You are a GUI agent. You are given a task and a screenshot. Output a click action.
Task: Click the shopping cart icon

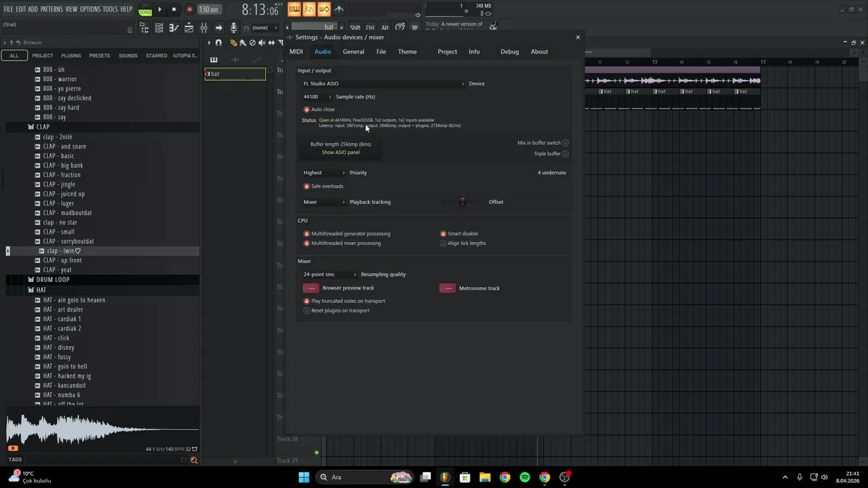point(414,28)
